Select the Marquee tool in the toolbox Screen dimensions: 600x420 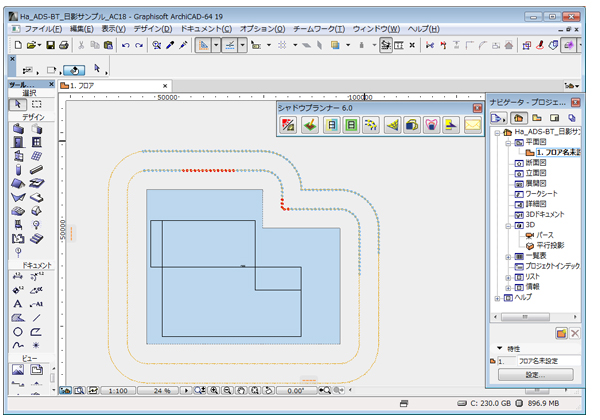tap(37, 104)
